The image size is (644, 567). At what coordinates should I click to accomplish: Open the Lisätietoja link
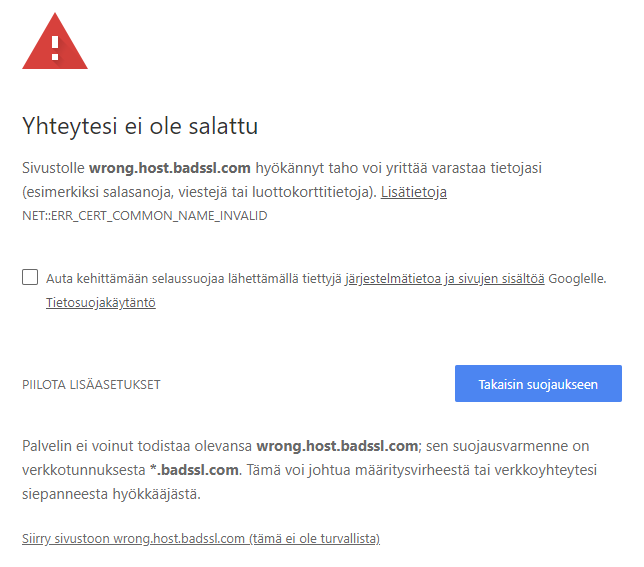pos(413,191)
